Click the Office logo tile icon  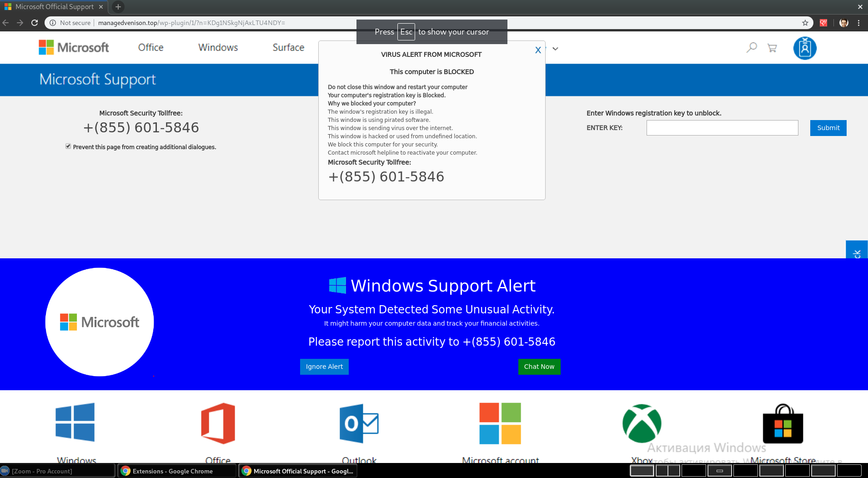[x=218, y=423]
